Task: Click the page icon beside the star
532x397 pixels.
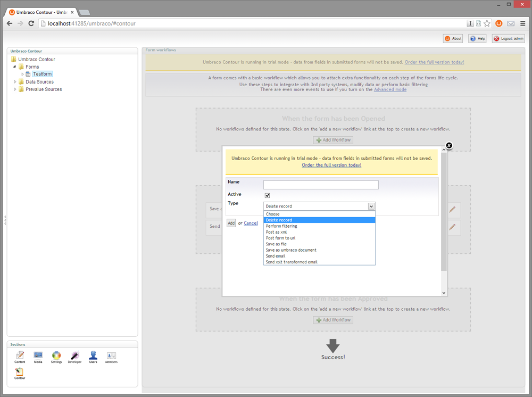Action: tap(478, 23)
